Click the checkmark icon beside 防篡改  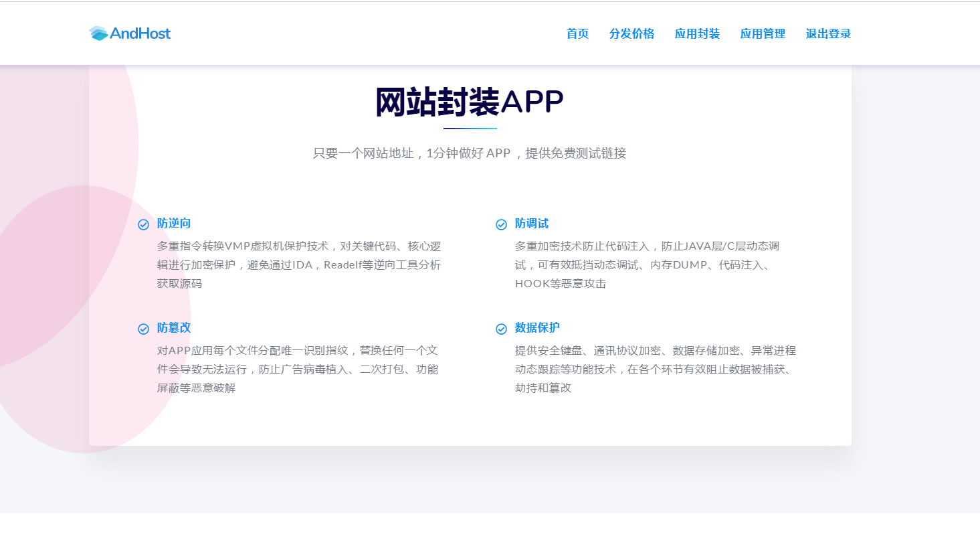(x=143, y=329)
